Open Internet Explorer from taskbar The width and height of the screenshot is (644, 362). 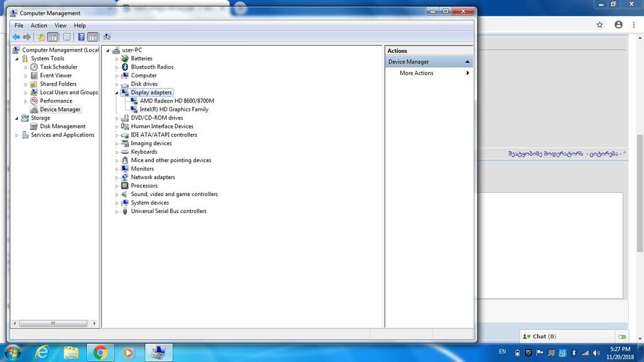(x=42, y=353)
